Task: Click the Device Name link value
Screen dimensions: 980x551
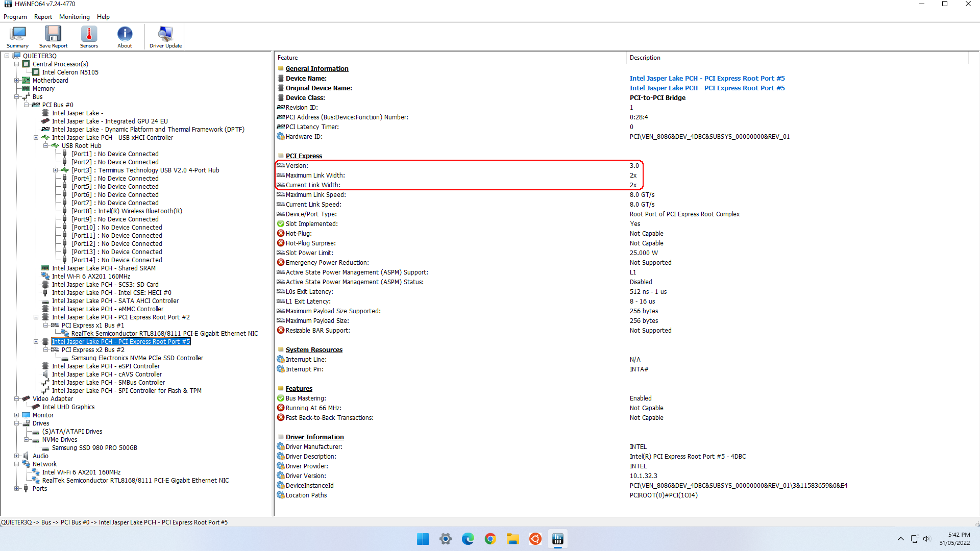Action: tap(707, 79)
